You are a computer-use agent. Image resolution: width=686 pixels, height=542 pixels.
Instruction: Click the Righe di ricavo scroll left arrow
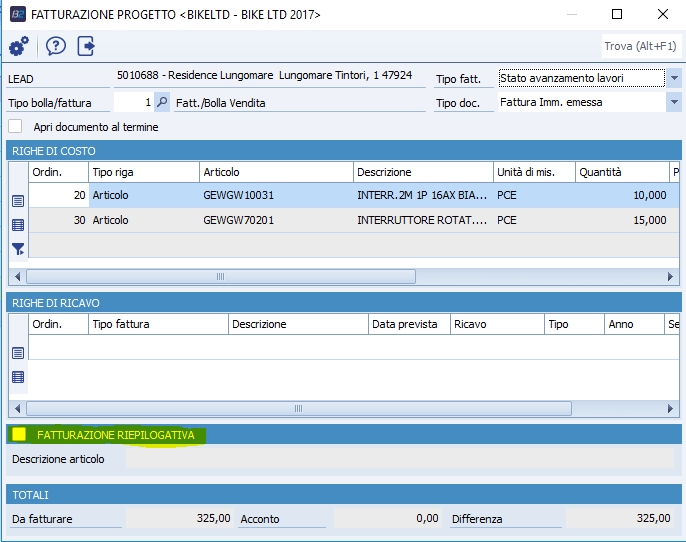pyautogui.click(x=18, y=409)
